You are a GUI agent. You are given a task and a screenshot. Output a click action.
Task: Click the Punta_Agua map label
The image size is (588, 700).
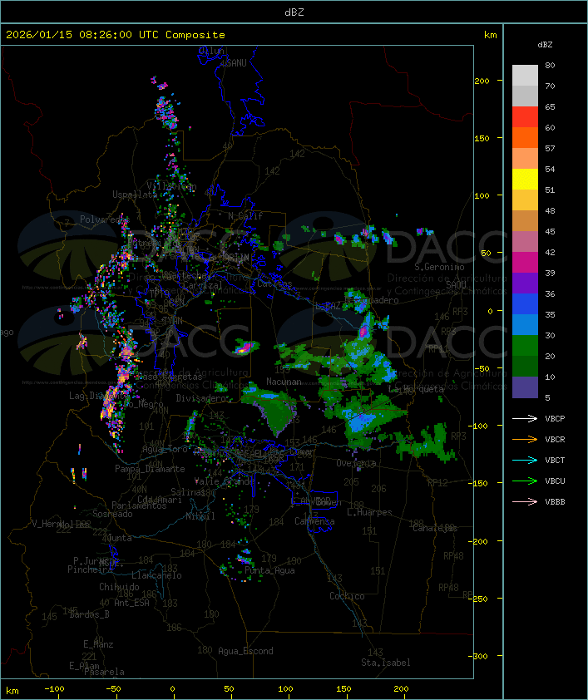pyautogui.click(x=269, y=570)
